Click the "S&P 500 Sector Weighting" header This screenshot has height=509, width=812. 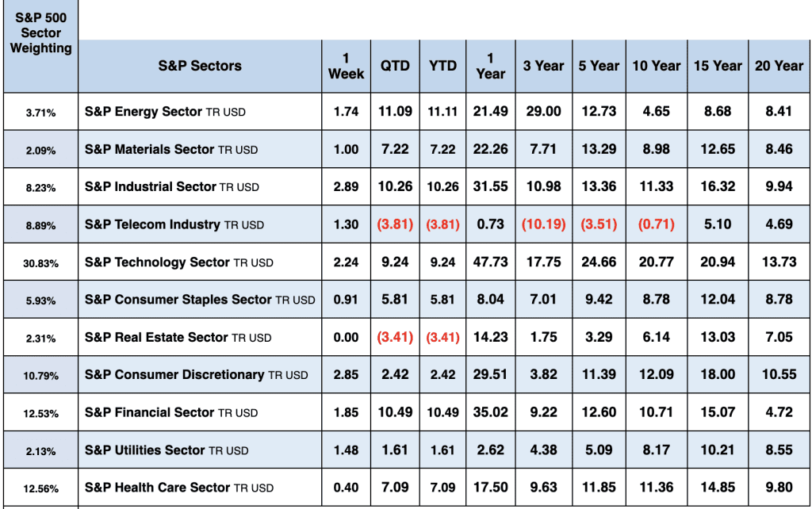[40, 33]
